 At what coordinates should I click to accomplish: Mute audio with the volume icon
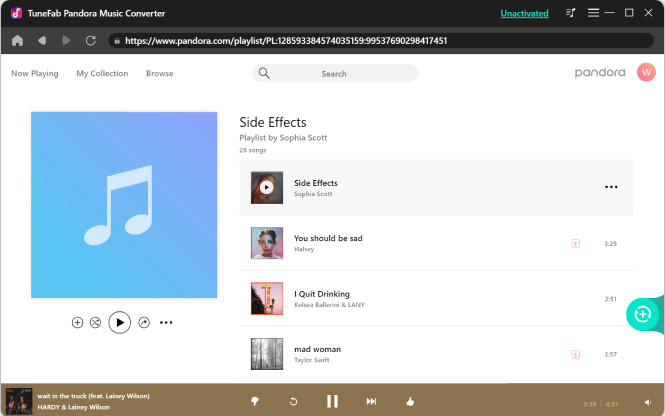click(x=648, y=402)
